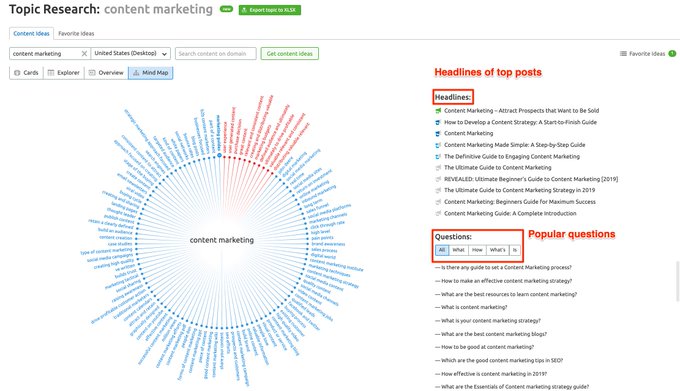Select build an audience subtopic in mind map

(x=116, y=231)
